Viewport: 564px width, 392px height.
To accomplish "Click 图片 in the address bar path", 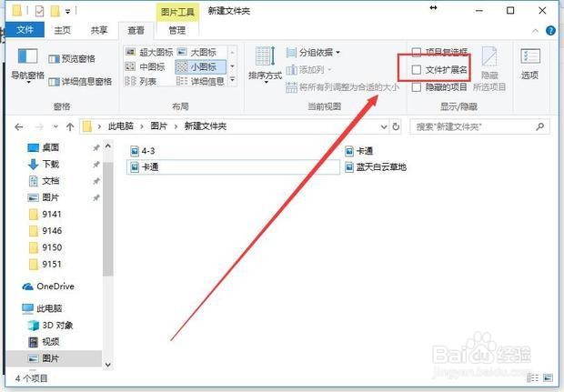I will click(158, 126).
